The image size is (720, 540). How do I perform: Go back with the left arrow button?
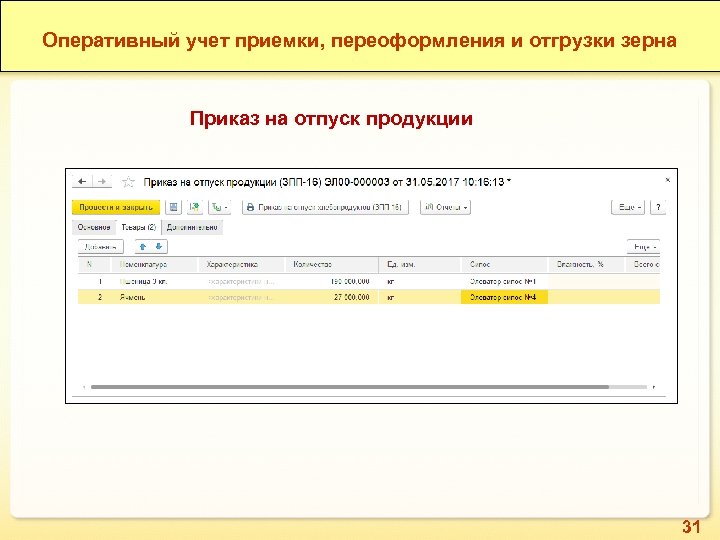coord(82,182)
